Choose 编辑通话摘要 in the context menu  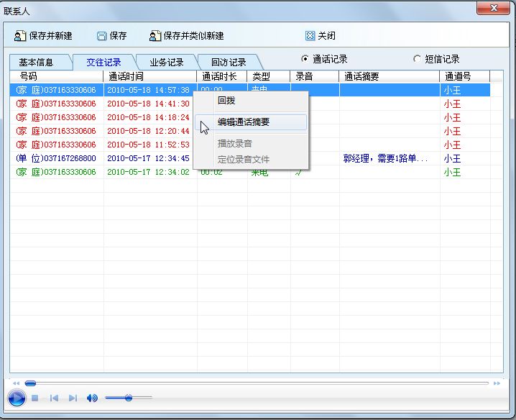(244, 122)
